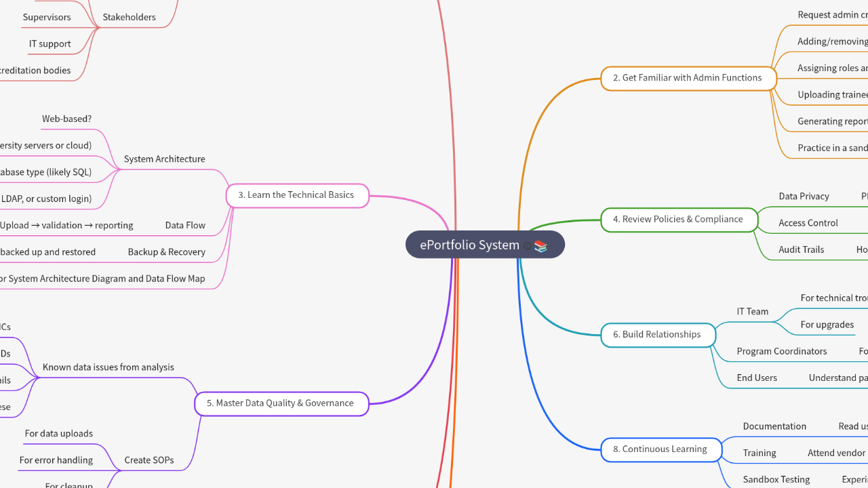Select the Data Privacy node
The width and height of the screenshot is (868, 488).
click(x=804, y=196)
